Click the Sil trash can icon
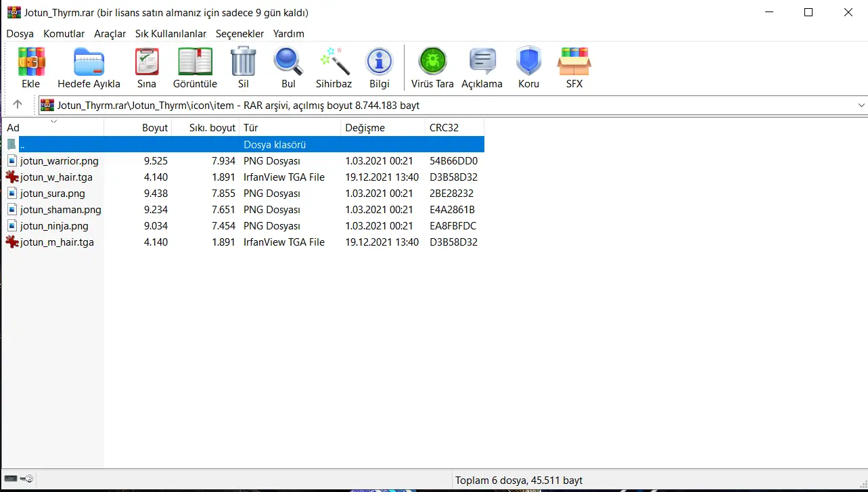 click(244, 62)
